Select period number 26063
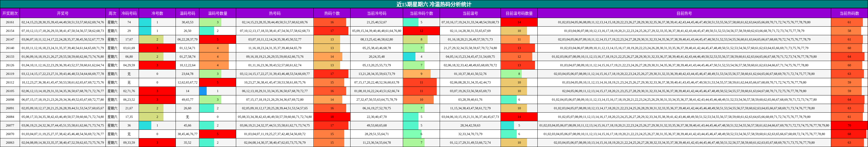Viewport: 868px width, 147px height. (10, 143)
